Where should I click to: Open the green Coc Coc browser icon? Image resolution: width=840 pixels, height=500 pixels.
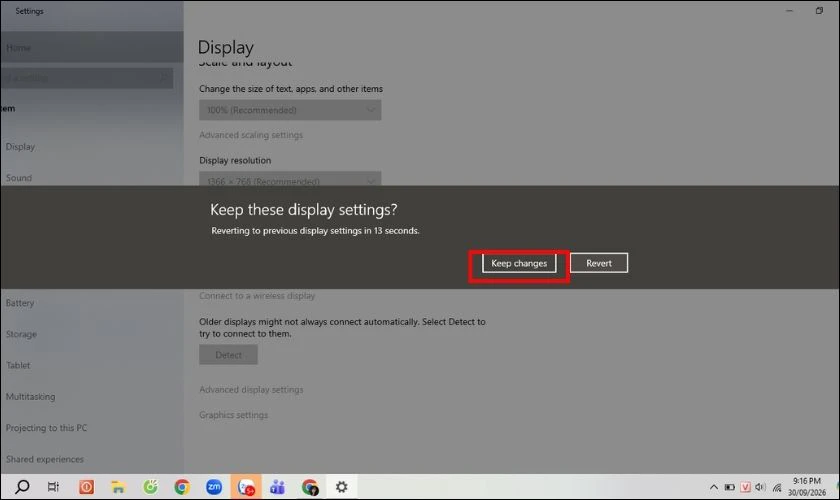click(x=151, y=487)
